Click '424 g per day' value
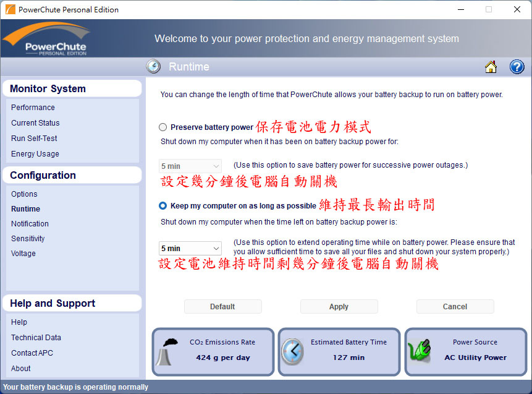 point(223,358)
